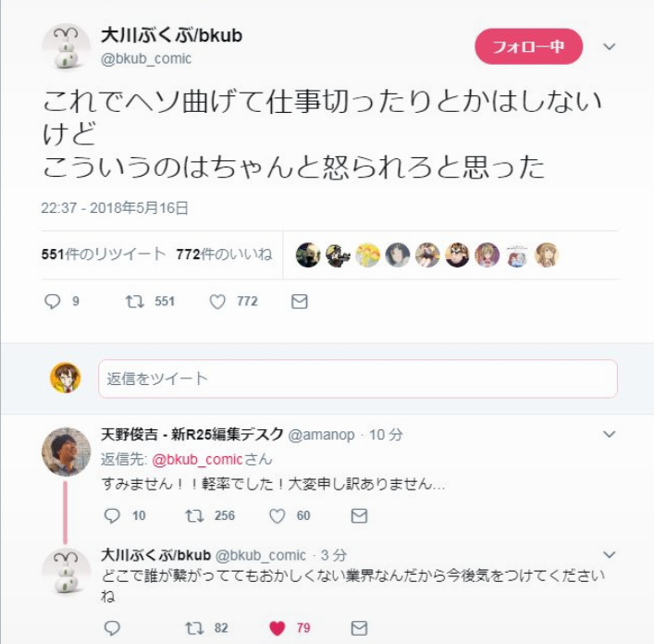This screenshot has height=644, width=654.
Task: Focus the 返信をツイート reply field
Action: [x=358, y=378]
